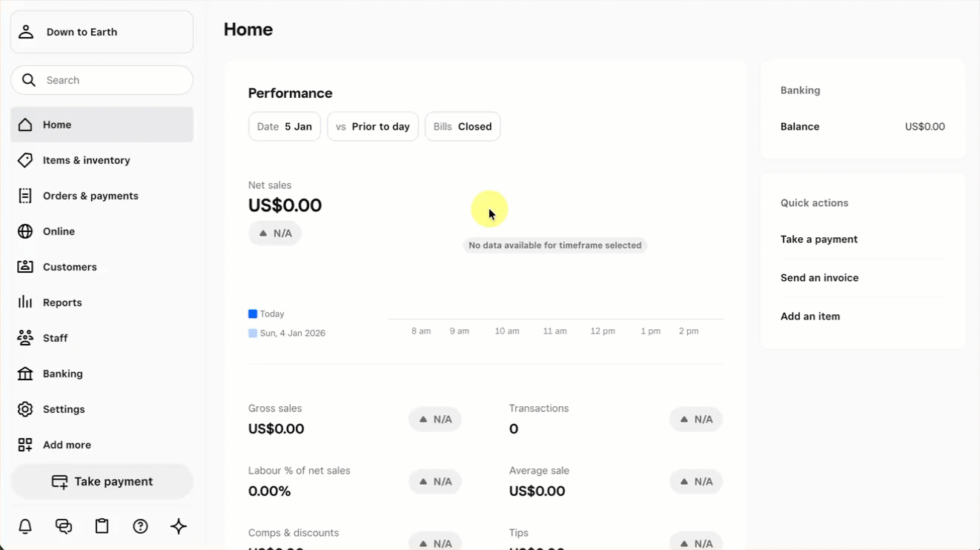This screenshot has width=980, height=550.
Task: Open the help question mark icon
Action: (x=140, y=526)
